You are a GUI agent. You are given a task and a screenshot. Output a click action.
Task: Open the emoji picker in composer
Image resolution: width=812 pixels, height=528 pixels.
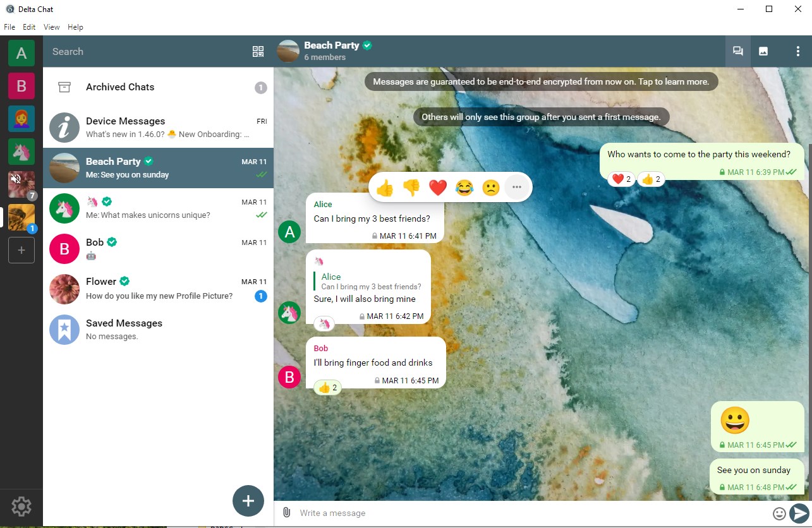[779, 513]
